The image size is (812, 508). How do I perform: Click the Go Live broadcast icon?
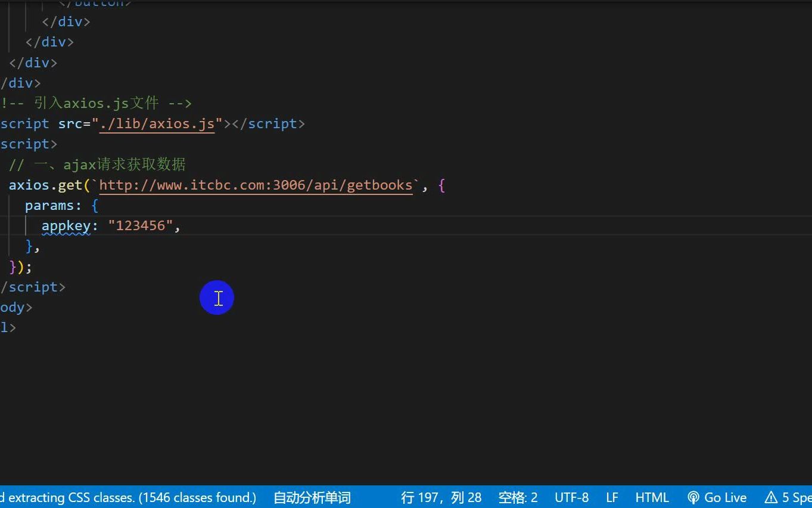point(693,497)
